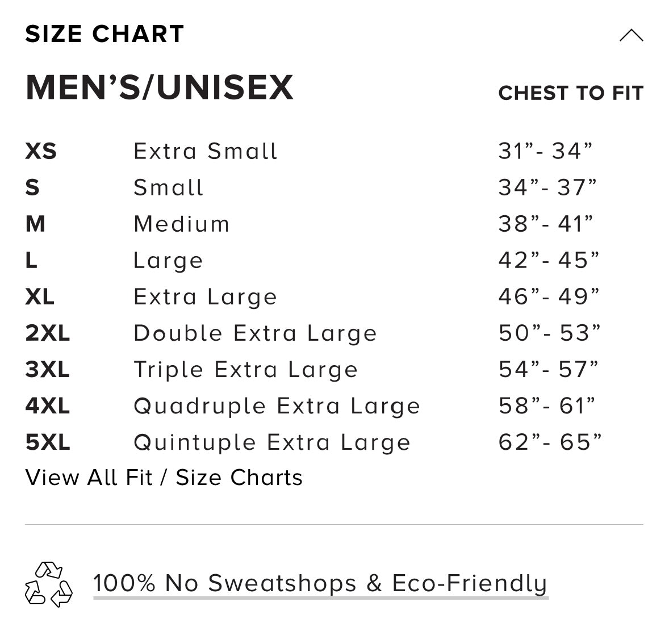Click the Large size name
The image size is (669, 644).
(x=168, y=261)
